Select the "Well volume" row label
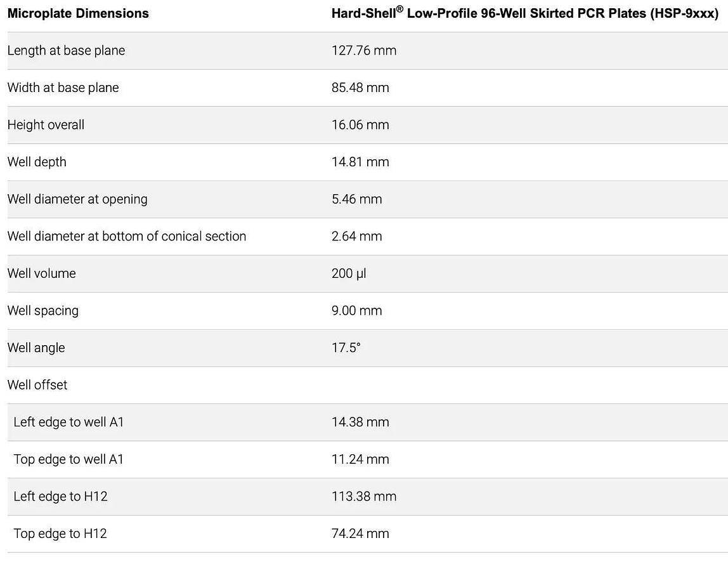The image size is (728, 571). click(x=41, y=273)
